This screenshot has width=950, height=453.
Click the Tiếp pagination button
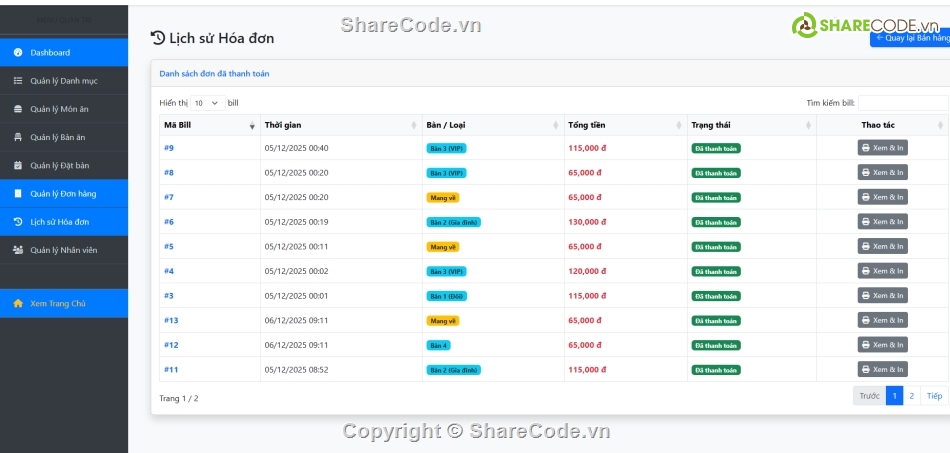click(935, 396)
